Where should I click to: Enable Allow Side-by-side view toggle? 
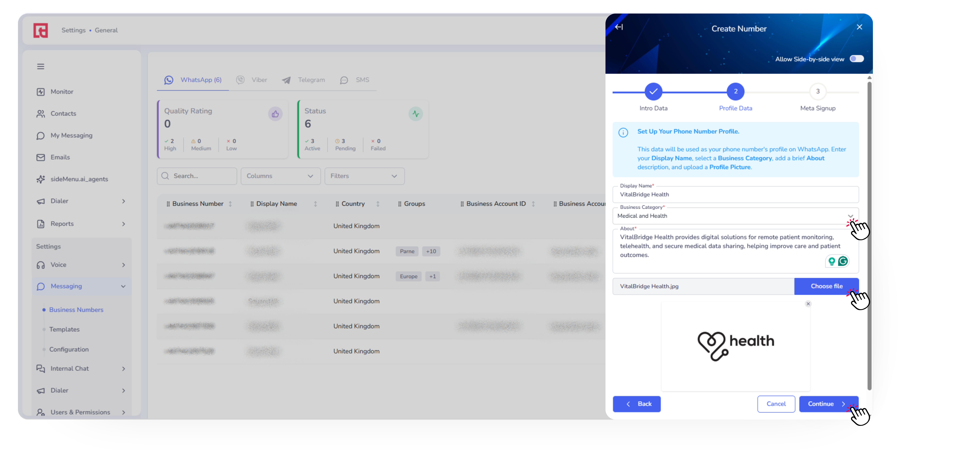(856, 59)
